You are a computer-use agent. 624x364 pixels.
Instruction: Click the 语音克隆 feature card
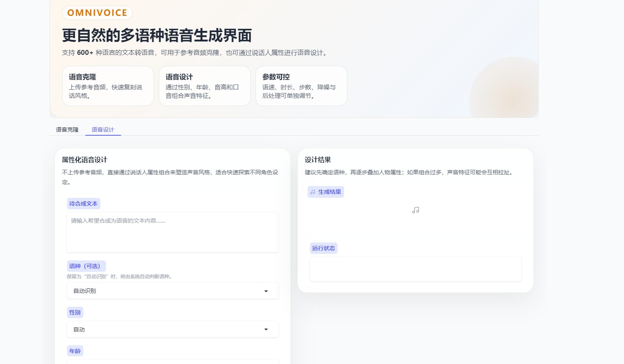[108, 86]
